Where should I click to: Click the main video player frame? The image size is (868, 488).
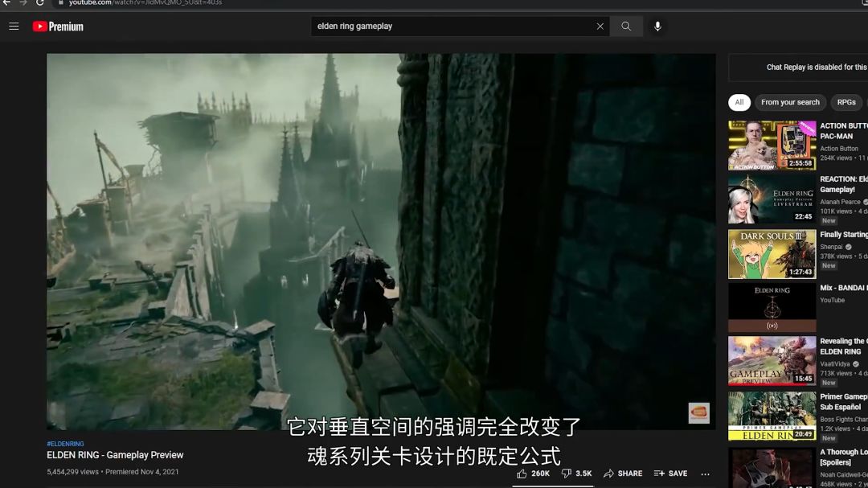pos(381,241)
